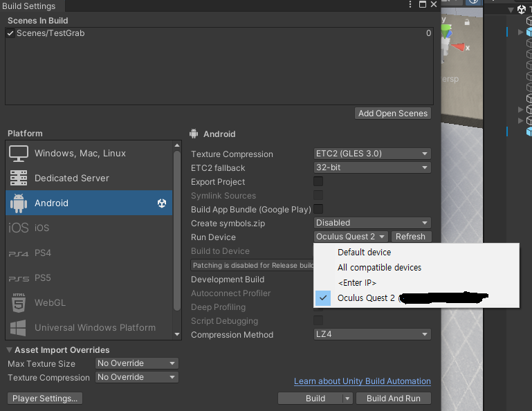Image resolution: width=532 pixels, height=411 pixels.
Task: Choose All compatible devices option
Action: [x=416, y=268]
